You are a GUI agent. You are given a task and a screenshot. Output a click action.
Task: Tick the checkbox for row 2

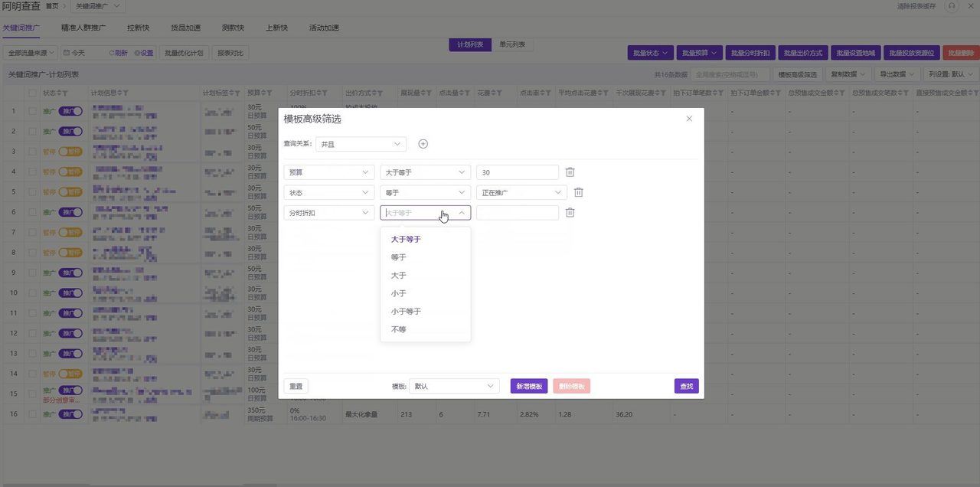tap(32, 131)
